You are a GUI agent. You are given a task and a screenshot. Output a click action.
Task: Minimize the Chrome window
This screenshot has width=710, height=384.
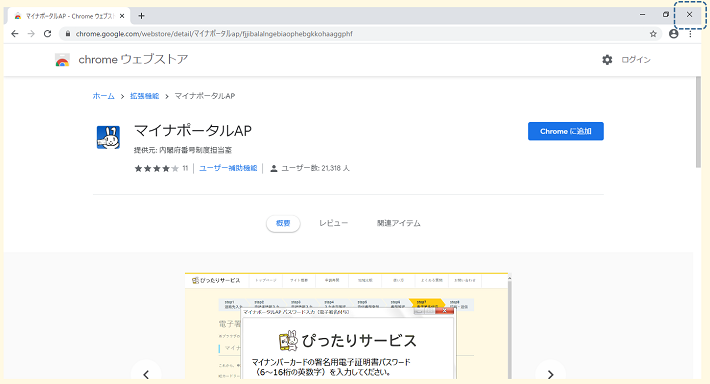click(642, 14)
